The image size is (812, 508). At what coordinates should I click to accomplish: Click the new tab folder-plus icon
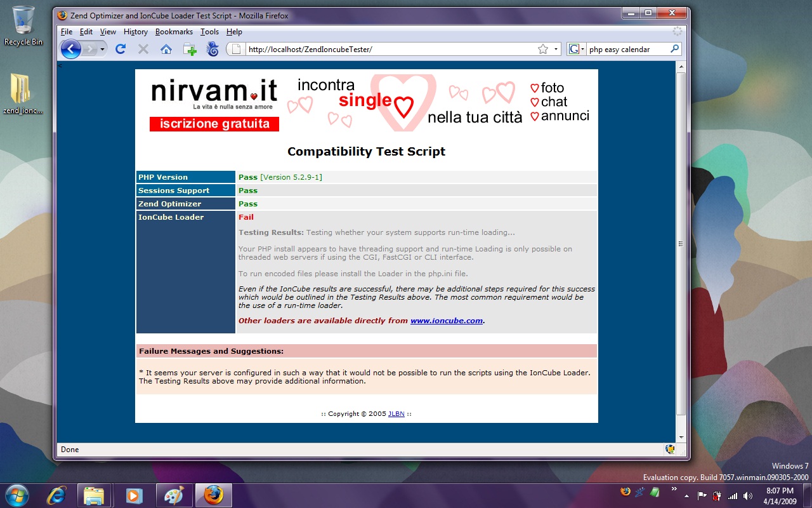[x=190, y=50]
